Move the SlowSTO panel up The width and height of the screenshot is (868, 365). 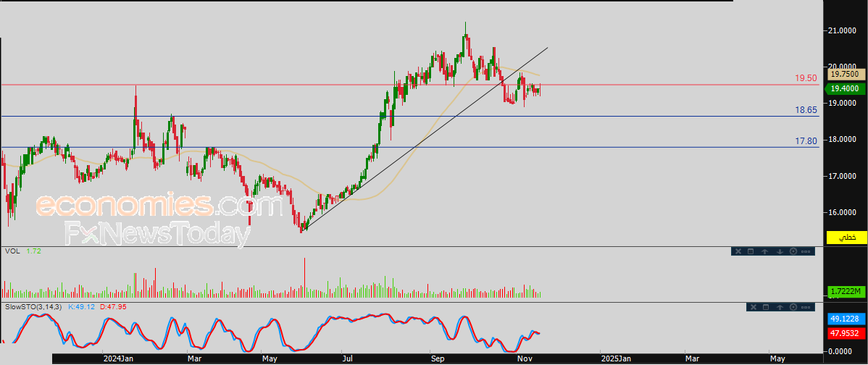(x=780, y=307)
